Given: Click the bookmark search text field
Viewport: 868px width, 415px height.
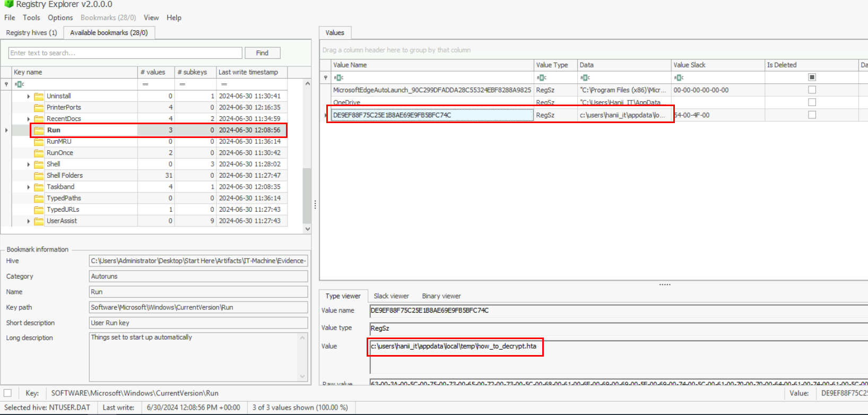Looking at the screenshot, I should point(125,53).
